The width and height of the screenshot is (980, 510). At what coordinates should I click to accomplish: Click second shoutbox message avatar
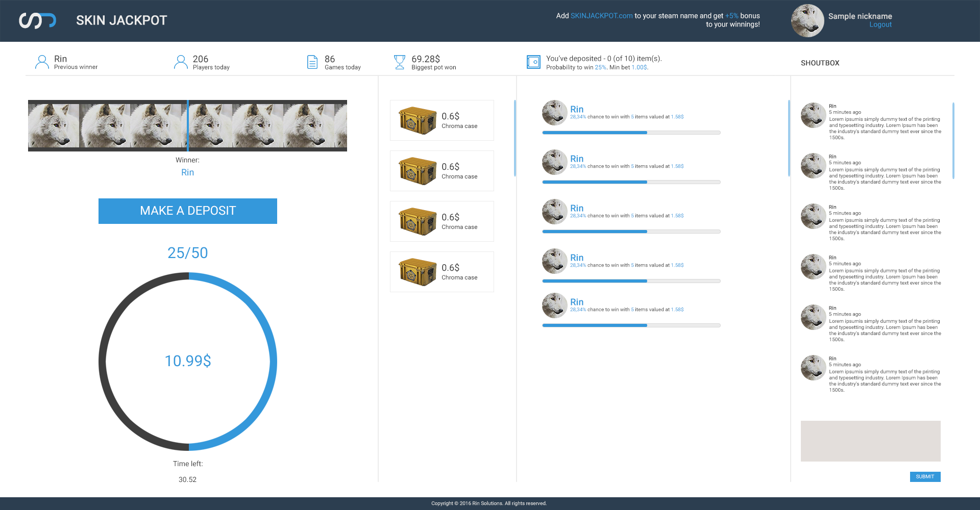coord(814,166)
